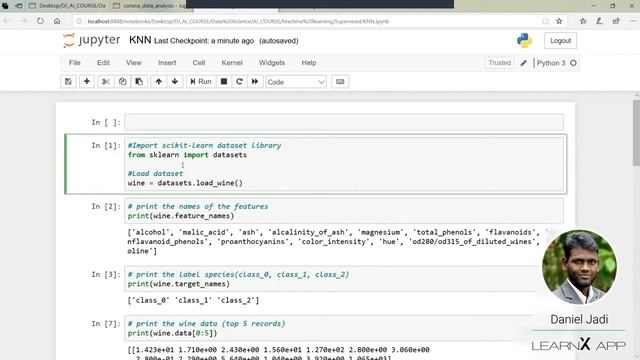Click the add notes pen icon
This screenshot has height=360, width=640.
[599, 21]
